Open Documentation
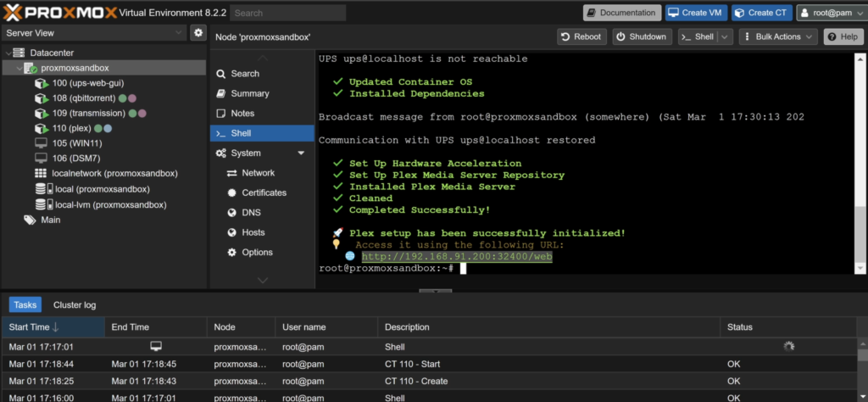Screen dimensions: 868x402 (x=621, y=13)
